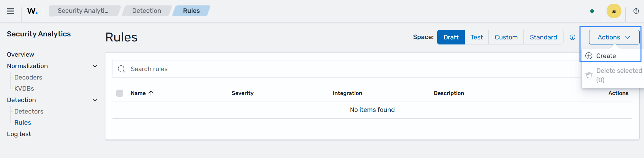Switch space to Standard

[543, 37]
